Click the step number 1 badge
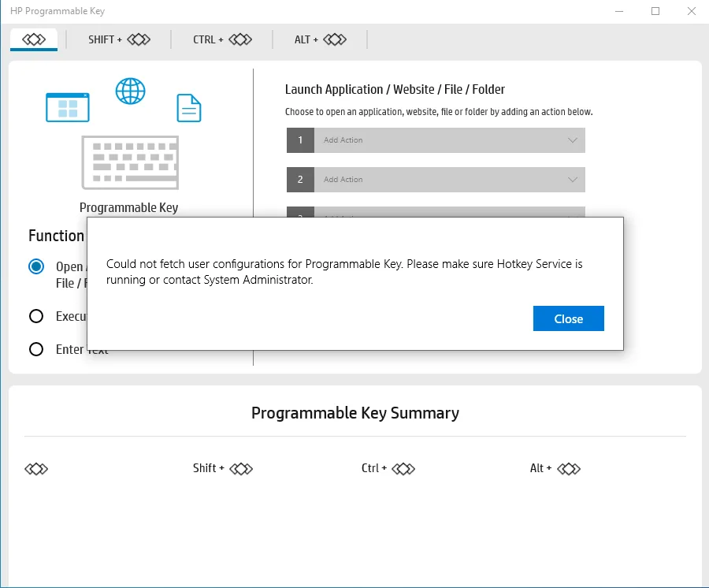 (x=300, y=140)
